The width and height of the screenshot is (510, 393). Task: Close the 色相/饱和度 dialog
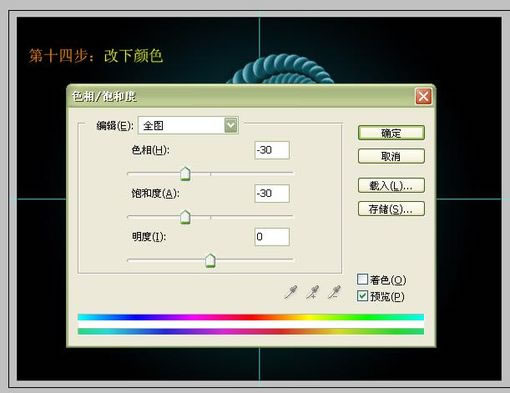tap(423, 97)
